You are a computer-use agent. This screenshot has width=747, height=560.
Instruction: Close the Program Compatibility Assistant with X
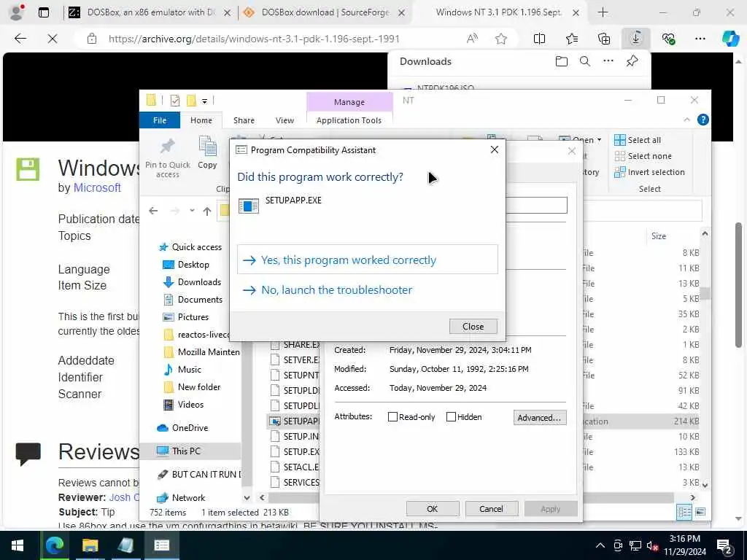(x=495, y=150)
